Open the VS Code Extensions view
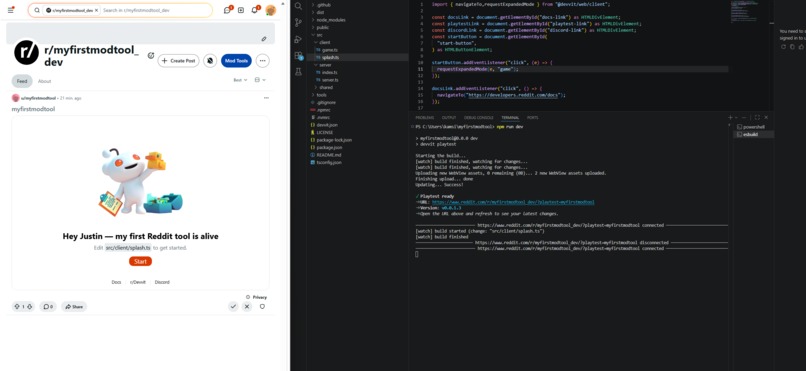Viewport: 806px width, 371px height. (298, 55)
